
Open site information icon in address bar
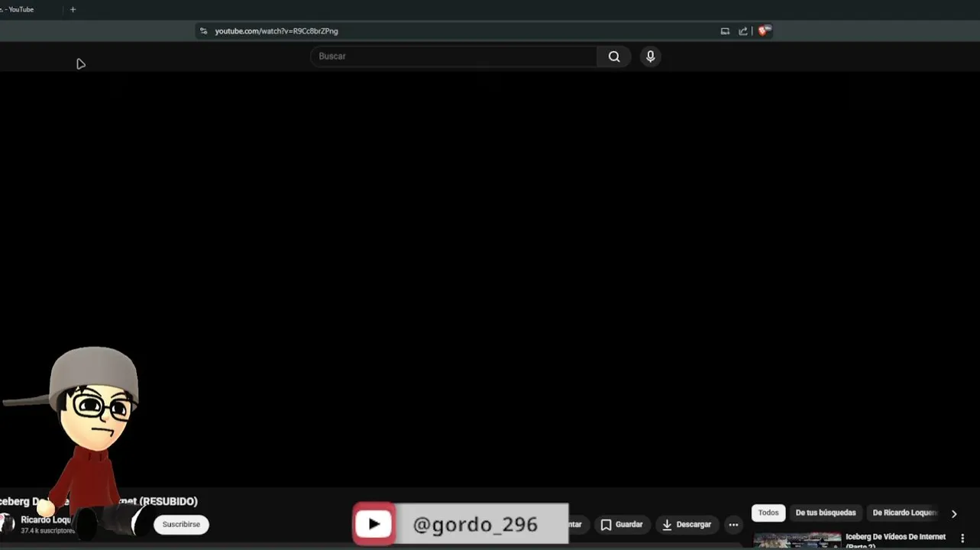click(x=203, y=31)
